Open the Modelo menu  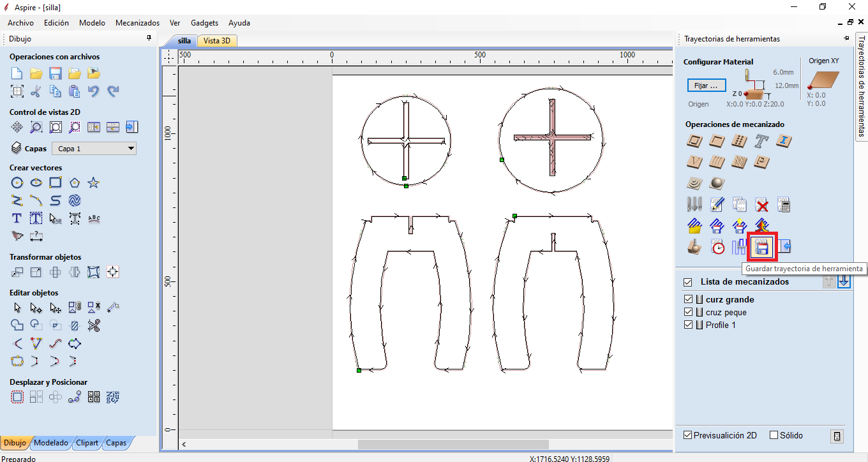click(92, 23)
